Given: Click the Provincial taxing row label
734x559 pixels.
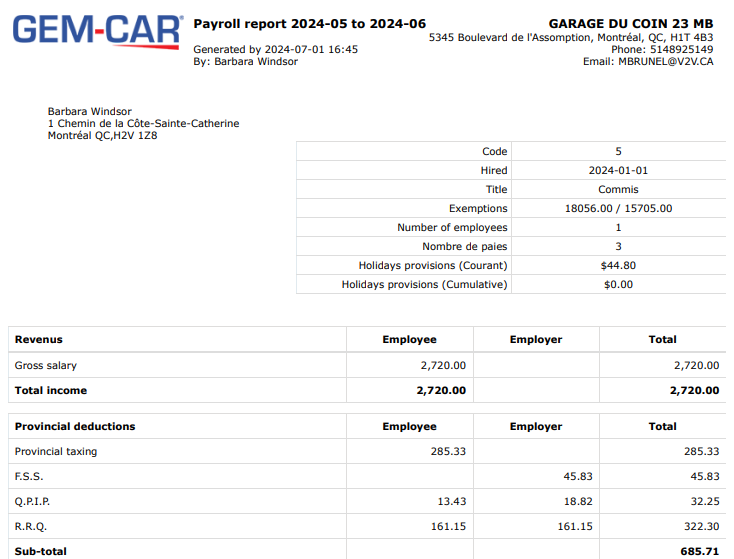Looking at the screenshot, I should click(56, 452).
